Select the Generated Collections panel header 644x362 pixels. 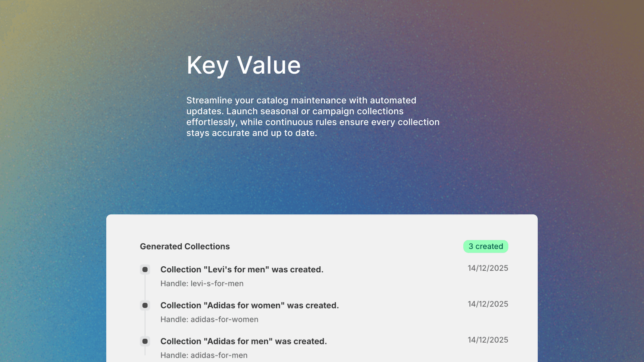(185, 246)
